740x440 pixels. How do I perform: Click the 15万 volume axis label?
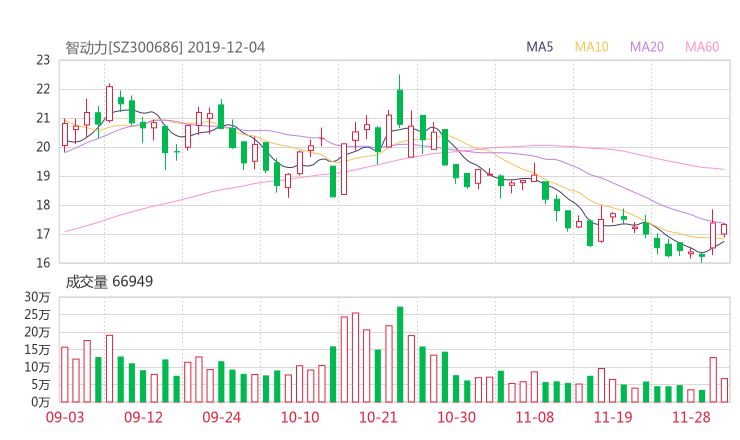(37, 350)
